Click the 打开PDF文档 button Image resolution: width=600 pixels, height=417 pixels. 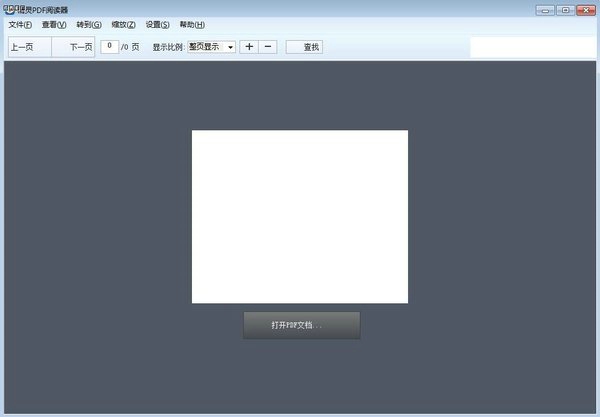[x=301, y=325]
